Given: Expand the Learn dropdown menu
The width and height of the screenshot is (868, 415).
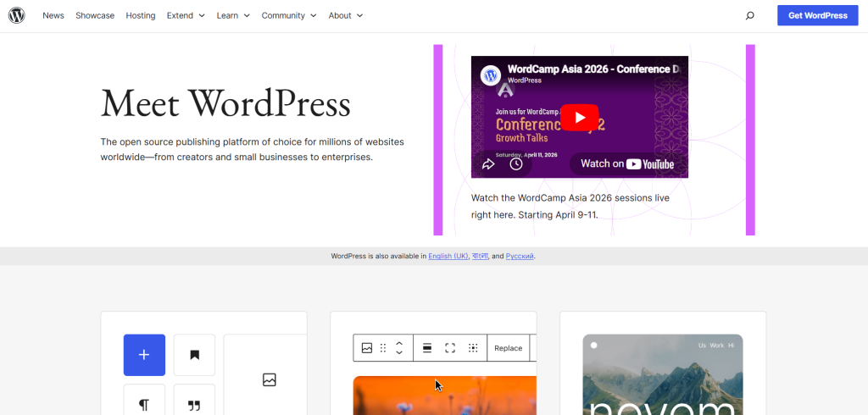Looking at the screenshot, I should [233, 15].
